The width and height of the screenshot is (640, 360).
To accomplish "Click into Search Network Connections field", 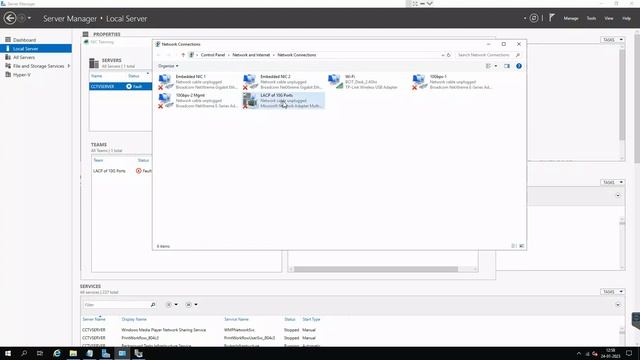I will [484, 55].
